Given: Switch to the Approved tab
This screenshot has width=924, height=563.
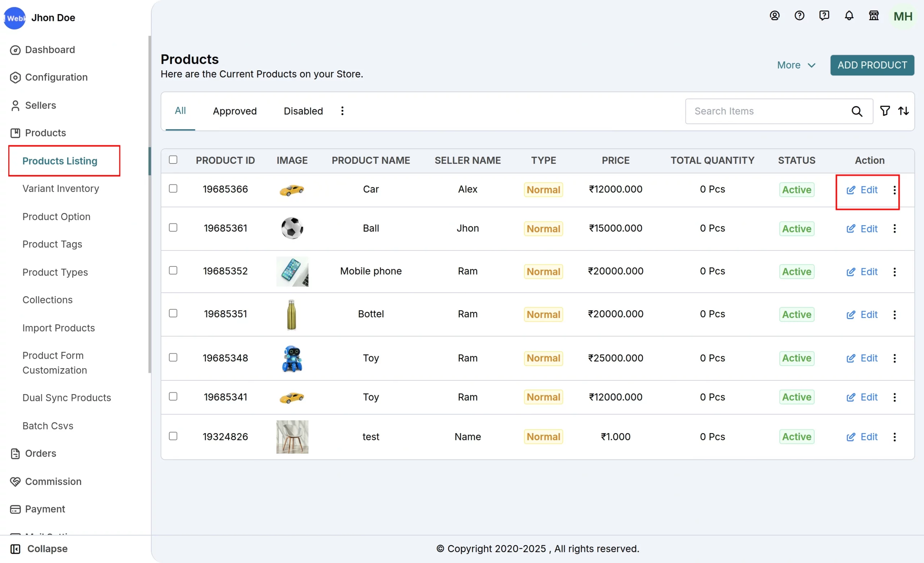Looking at the screenshot, I should [235, 110].
